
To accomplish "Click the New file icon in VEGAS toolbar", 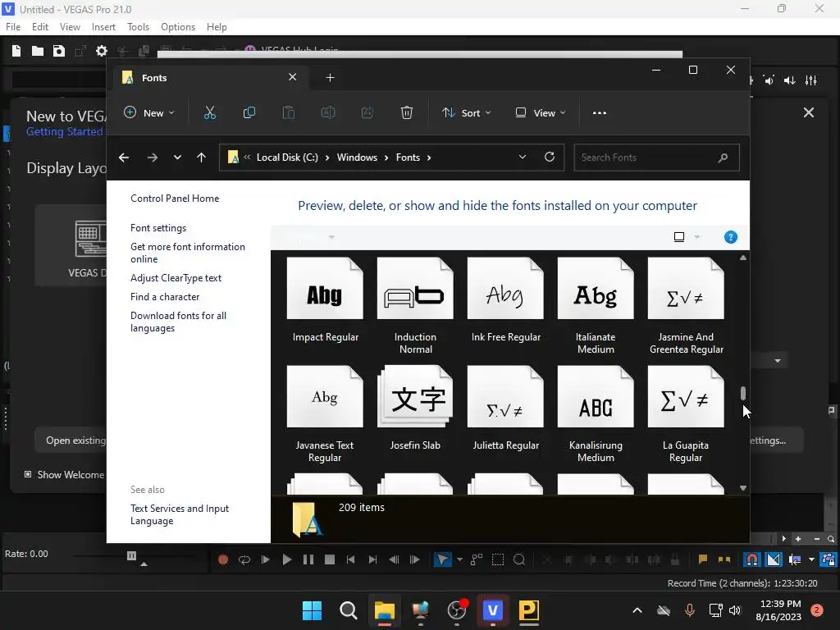I will [16, 51].
